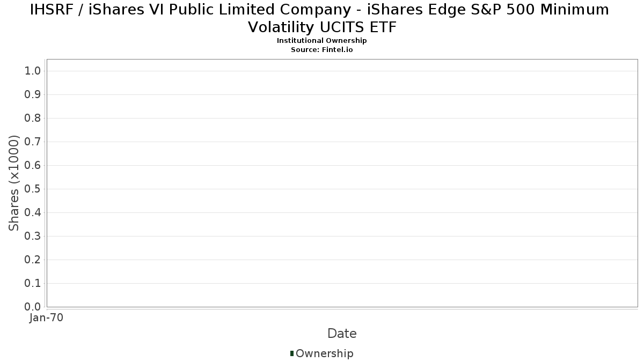Click the 0.6 y-axis tick label
Viewport: 644px width, 362px height.
pos(33,166)
